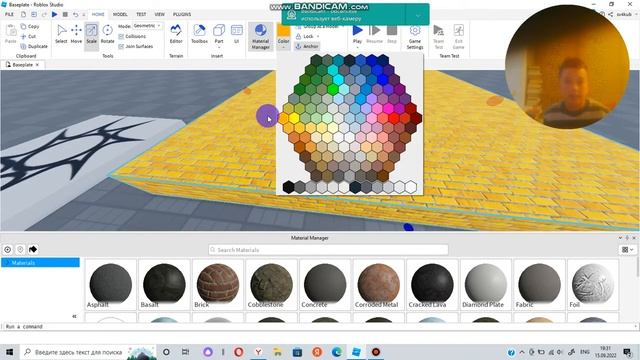Choose the Scale tool

(x=91, y=34)
